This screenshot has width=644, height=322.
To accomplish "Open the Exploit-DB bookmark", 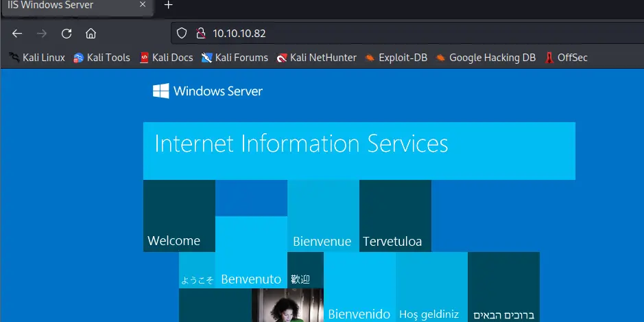I will (x=396, y=58).
